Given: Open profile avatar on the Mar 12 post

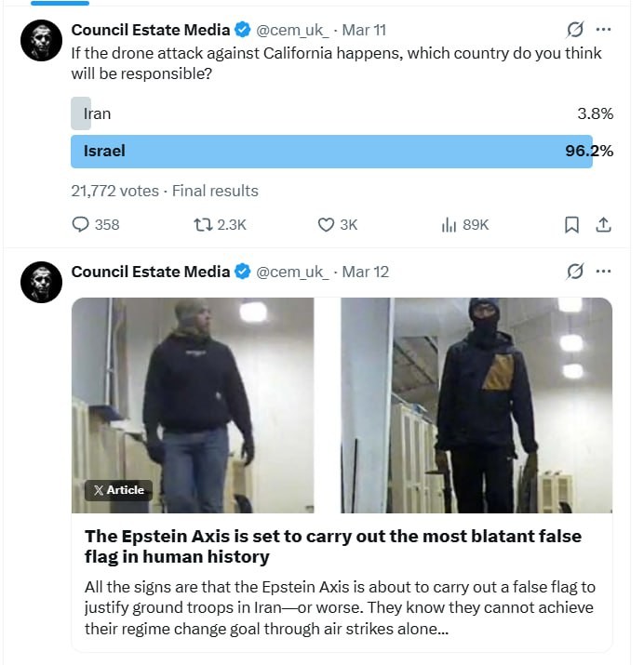Looking at the screenshot, I should click(x=41, y=281).
